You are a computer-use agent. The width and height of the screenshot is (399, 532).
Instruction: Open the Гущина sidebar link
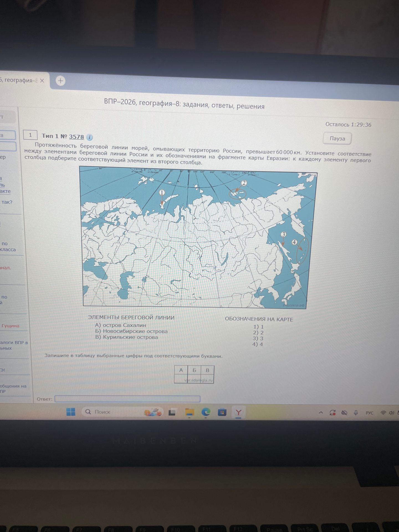[11, 326]
